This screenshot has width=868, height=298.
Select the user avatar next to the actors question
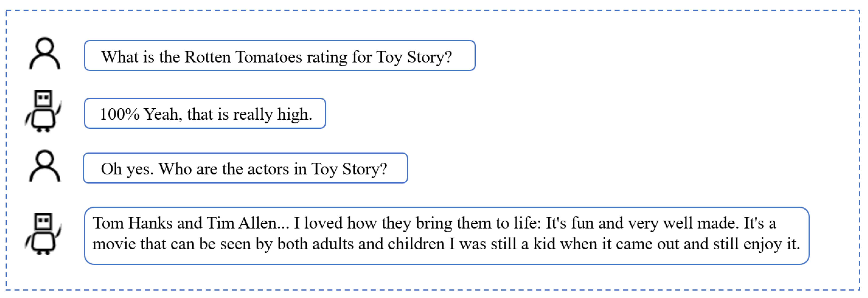pos(45,166)
